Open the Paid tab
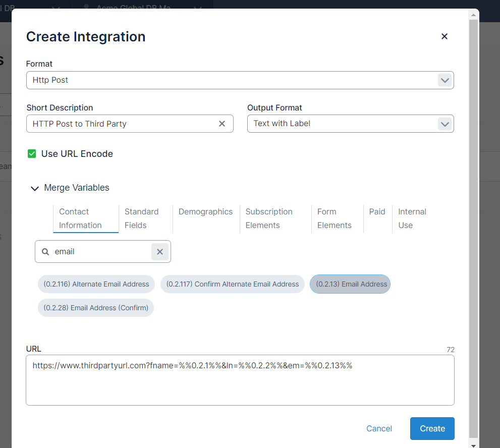 click(377, 212)
